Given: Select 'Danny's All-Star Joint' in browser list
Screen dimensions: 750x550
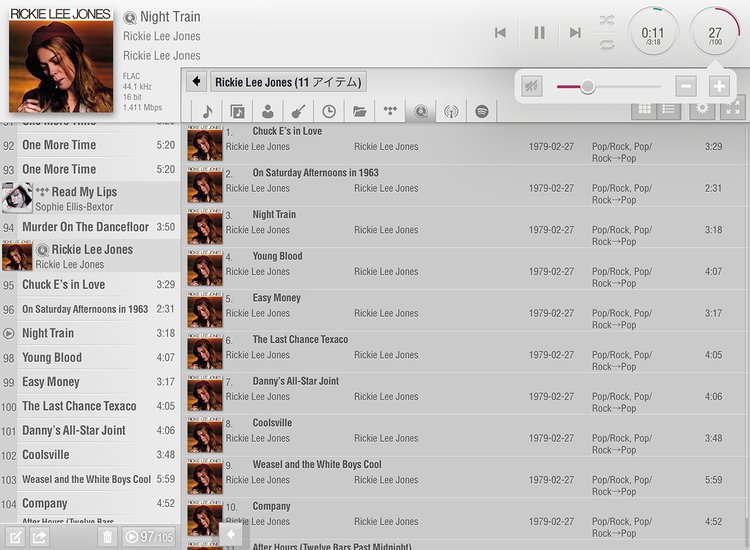Looking at the screenshot, I should point(465,394).
